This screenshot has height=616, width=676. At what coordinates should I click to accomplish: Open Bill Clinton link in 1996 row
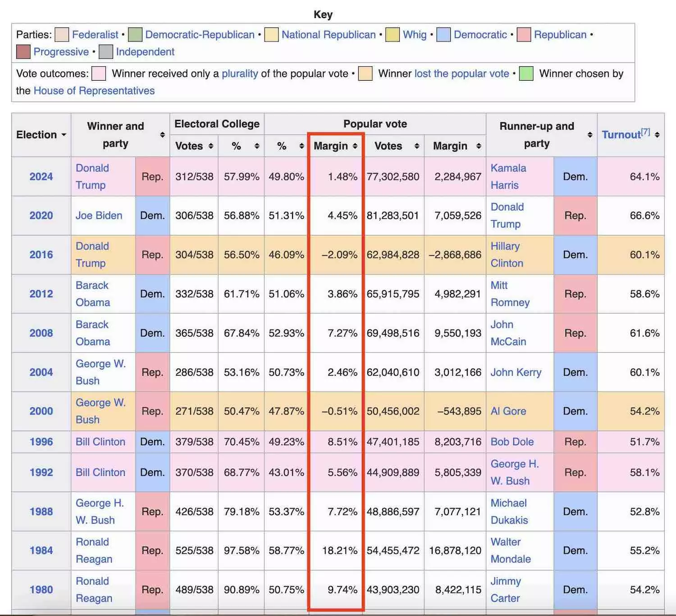pyautogui.click(x=100, y=442)
